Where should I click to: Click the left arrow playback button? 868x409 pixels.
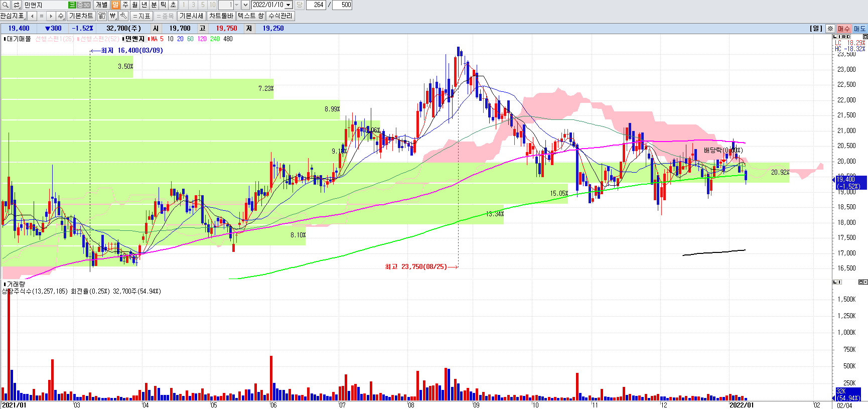coord(32,16)
